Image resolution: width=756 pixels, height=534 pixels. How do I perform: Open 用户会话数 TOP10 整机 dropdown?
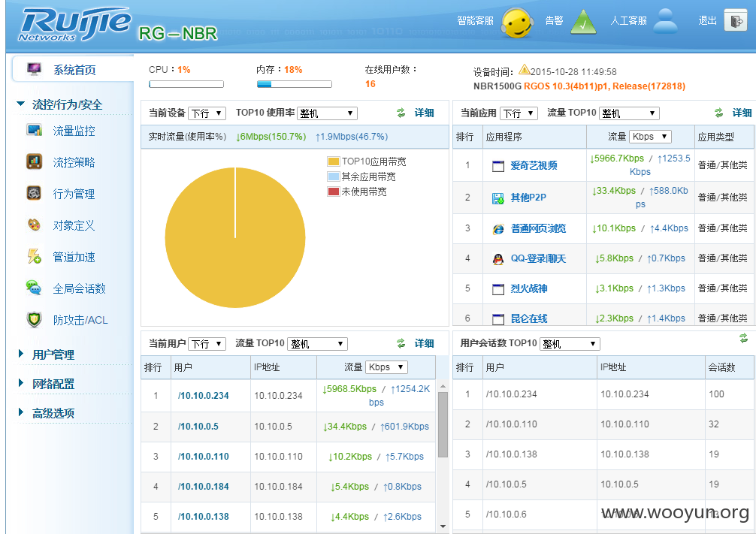570,344
